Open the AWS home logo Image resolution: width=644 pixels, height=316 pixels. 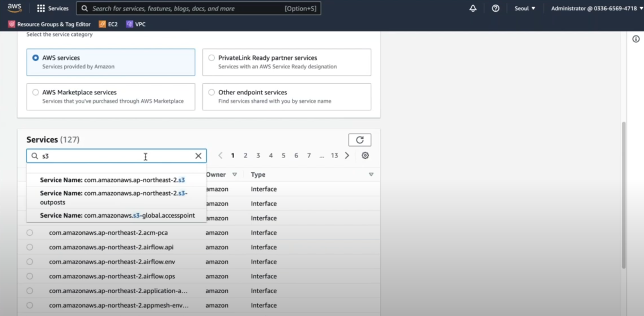14,8
